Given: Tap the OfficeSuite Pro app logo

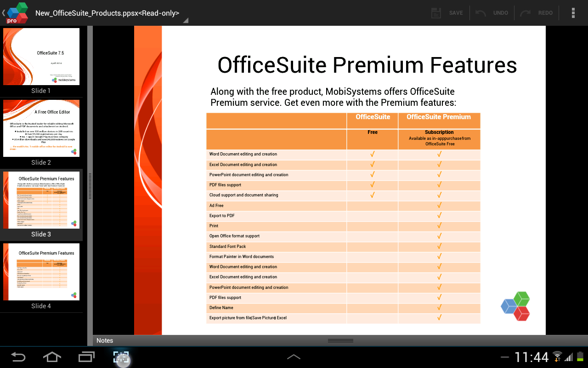Looking at the screenshot, I should (17, 13).
